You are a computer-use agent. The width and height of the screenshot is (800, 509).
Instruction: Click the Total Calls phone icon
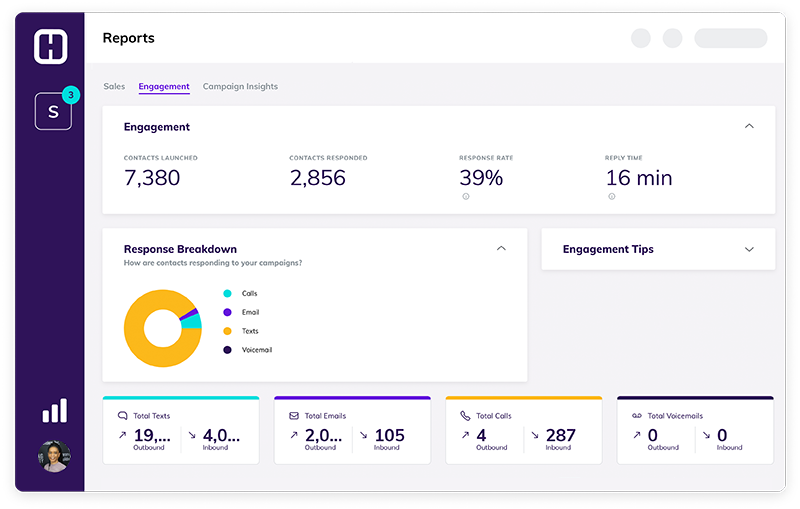click(x=465, y=415)
